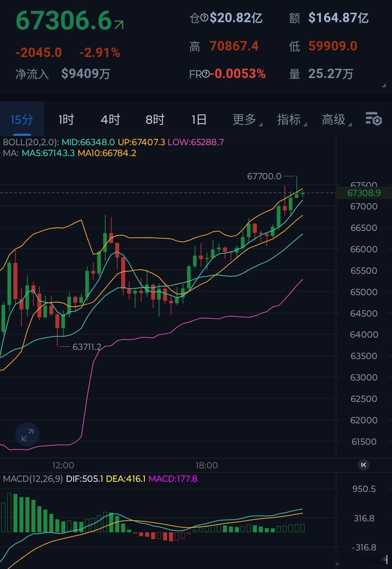Tap the 70867.4 high value
Screen dimensions: 392x569
234,46
